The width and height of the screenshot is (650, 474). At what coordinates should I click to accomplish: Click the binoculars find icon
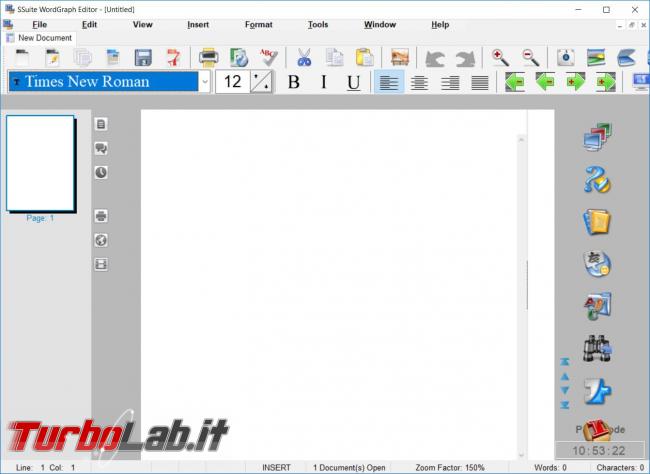tap(597, 348)
